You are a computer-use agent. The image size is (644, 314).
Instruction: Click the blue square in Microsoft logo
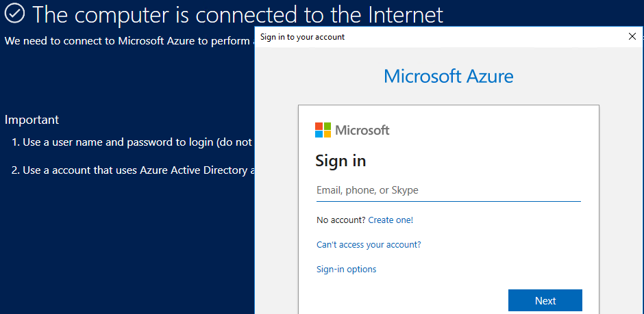point(319,134)
